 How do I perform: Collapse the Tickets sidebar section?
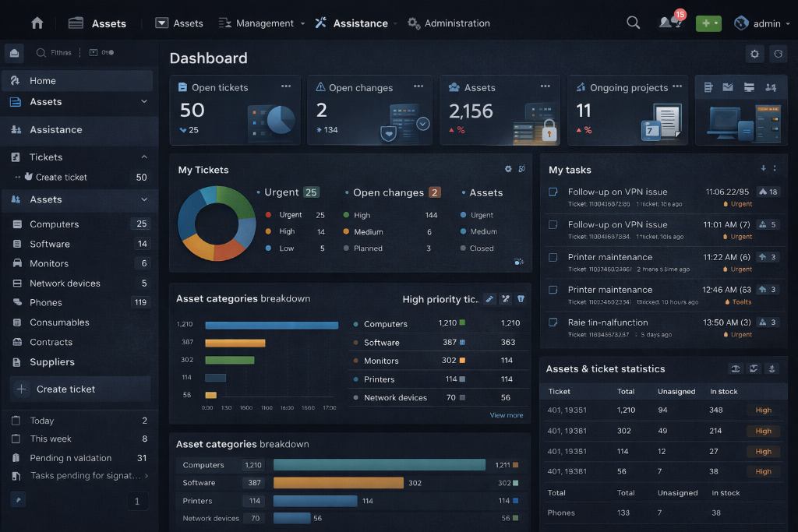(x=144, y=157)
